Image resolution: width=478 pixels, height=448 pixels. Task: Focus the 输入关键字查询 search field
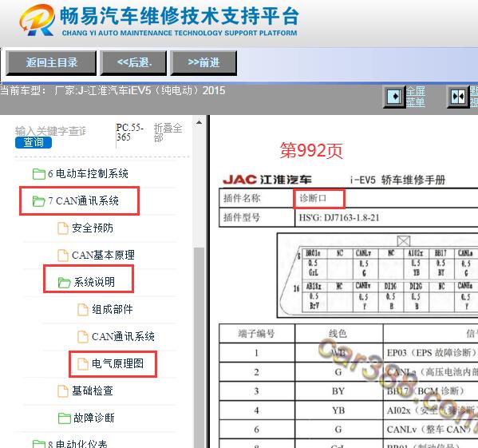pos(50,131)
